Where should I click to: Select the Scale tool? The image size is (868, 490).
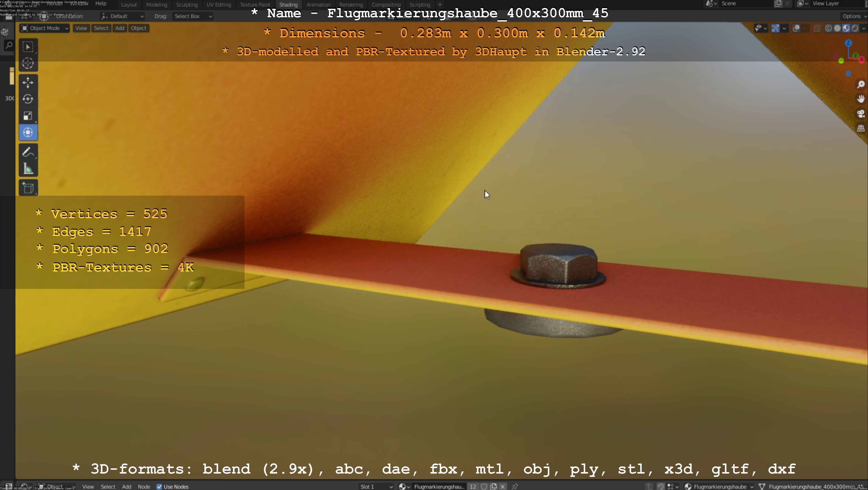pos(28,116)
